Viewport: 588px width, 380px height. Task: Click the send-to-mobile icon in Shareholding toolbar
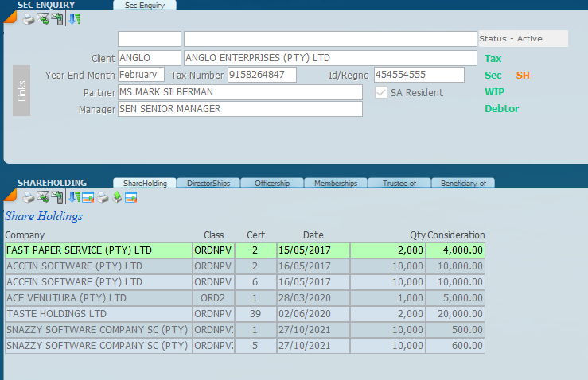coord(57,197)
